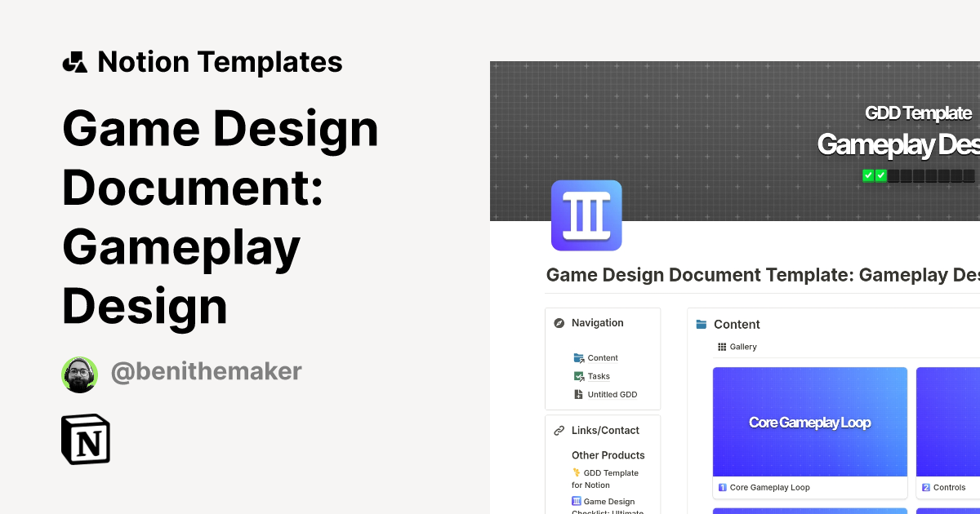Viewport: 980px width, 514px height.
Task: Click the Gallery view grid icon
Action: pos(721,347)
